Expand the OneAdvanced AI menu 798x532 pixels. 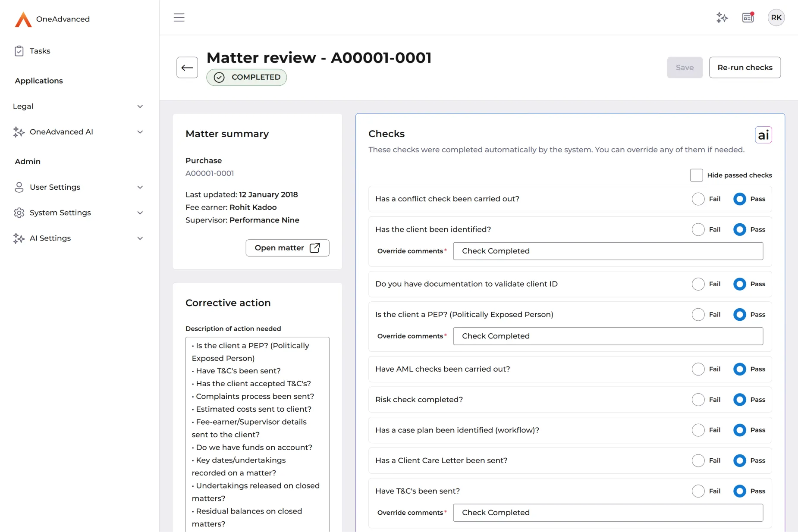point(78,132)
